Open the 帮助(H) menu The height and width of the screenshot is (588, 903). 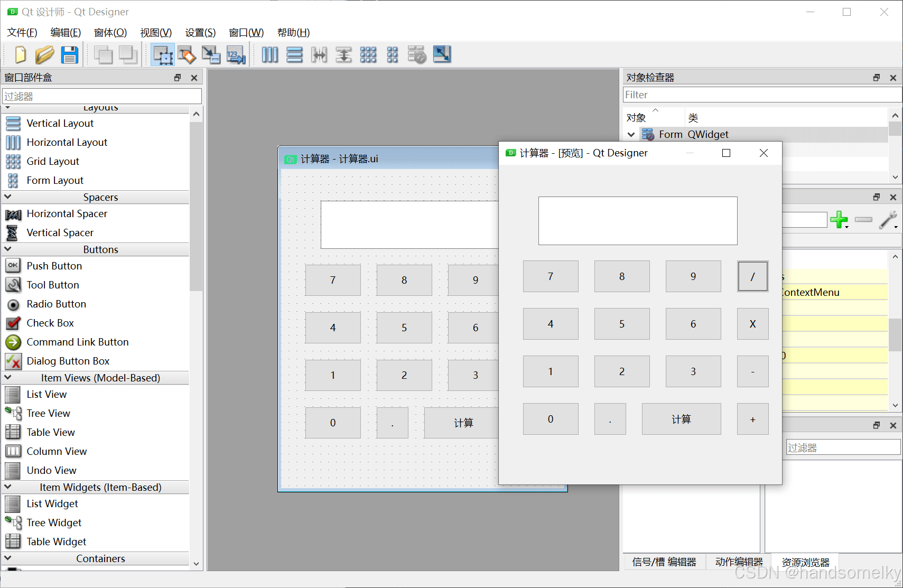[293, 33]
